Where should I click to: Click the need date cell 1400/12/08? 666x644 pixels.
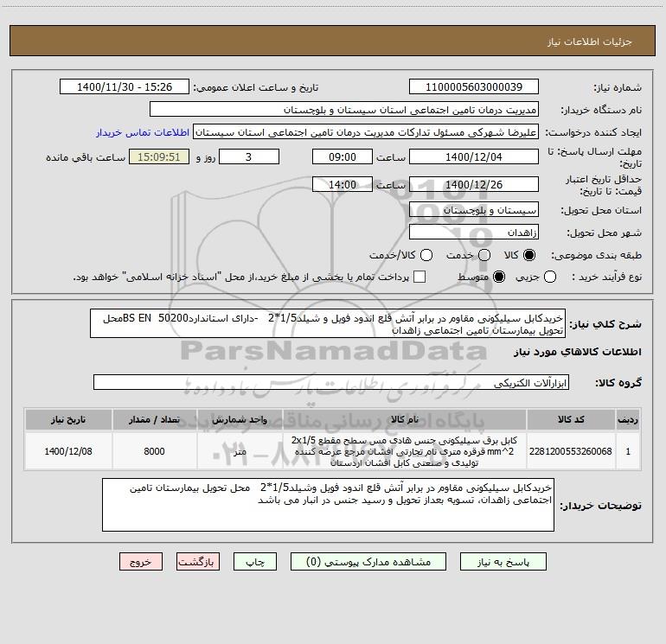click(68, 451)
